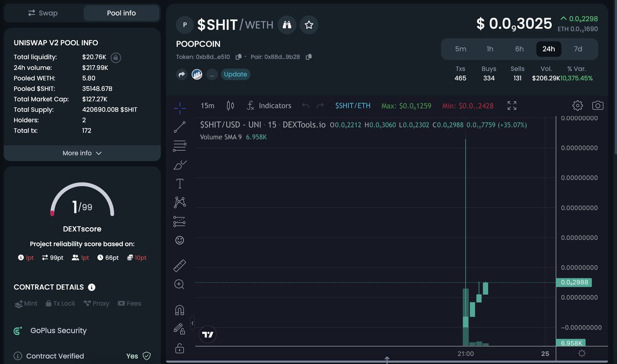Screen dimensions: 617x364
Task: Switch to the Swap tab
Action: click(43, 13)
